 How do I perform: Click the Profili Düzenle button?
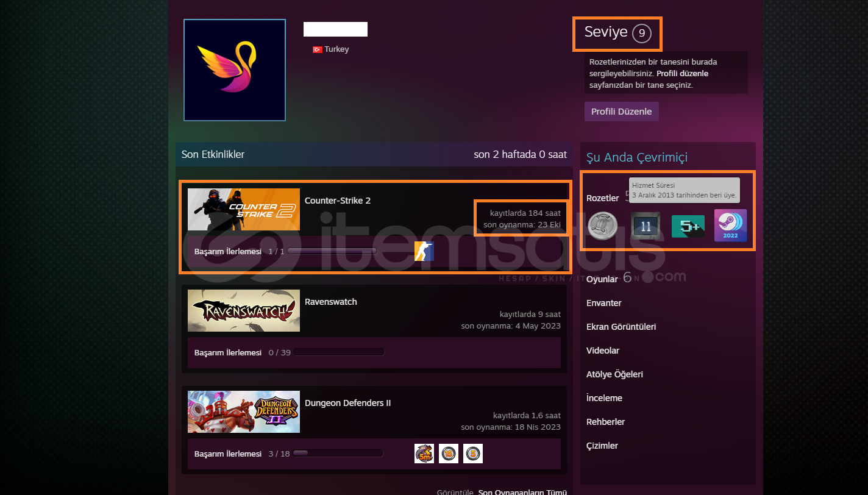point(622,112)
